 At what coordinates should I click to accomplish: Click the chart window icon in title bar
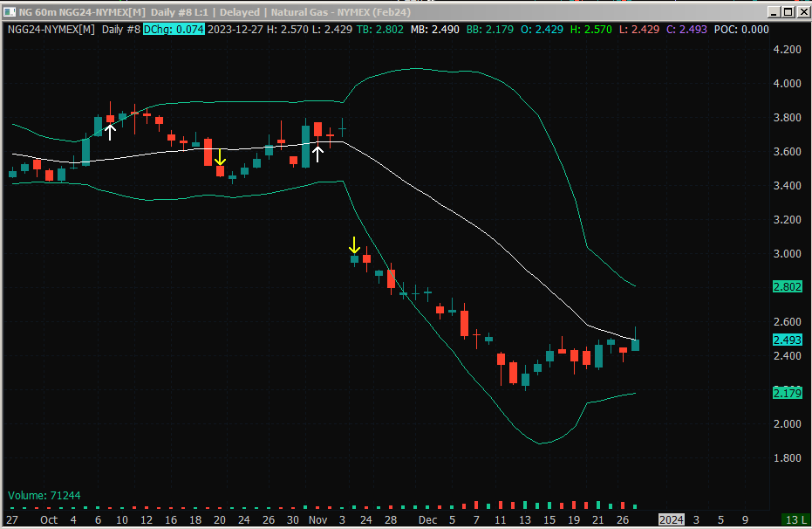tap(10, 11)
